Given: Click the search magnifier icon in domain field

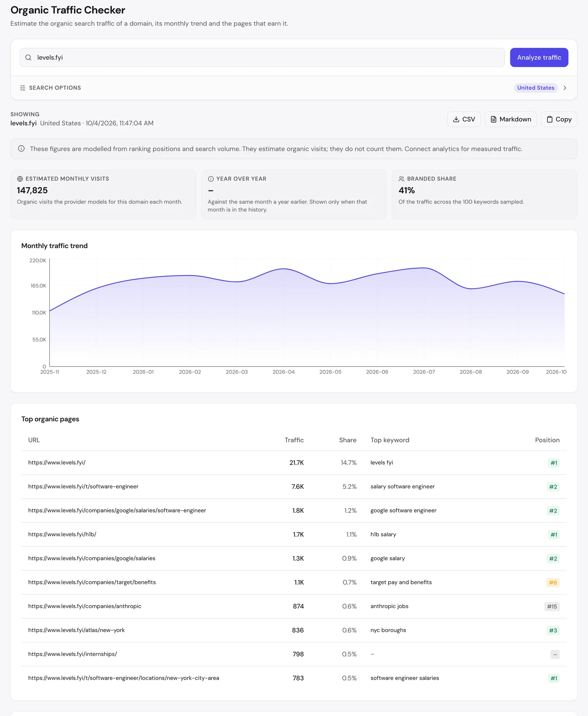Looking at the screenshot, I should pos(28,58).
